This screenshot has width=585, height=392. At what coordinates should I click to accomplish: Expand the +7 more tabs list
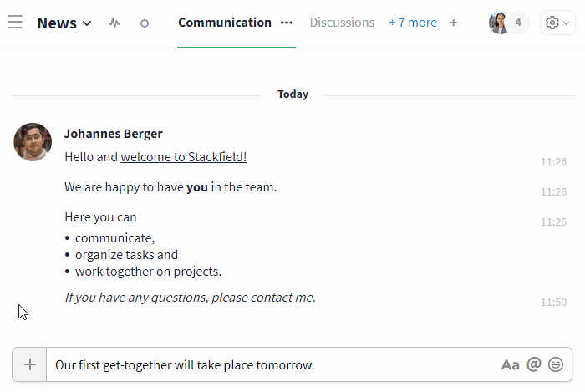pyautogui.click(x=413, y=23)
